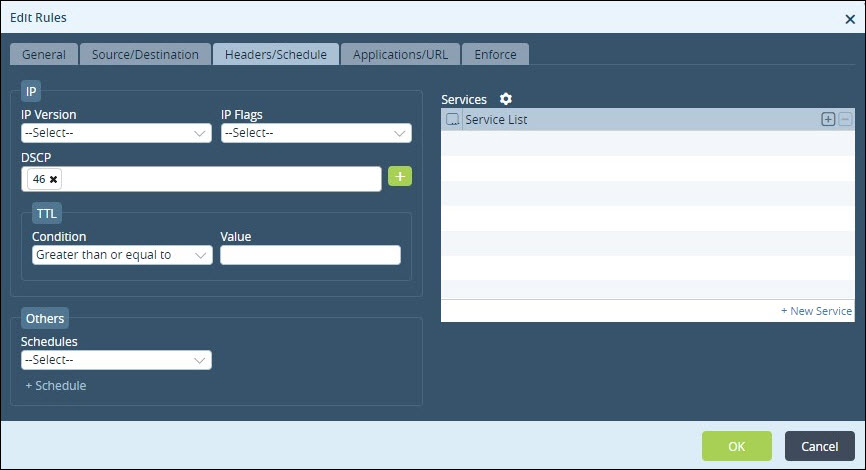866x470 pixels.
Task: Open the TTL Condition dropdown
Action: click(122, 255)
